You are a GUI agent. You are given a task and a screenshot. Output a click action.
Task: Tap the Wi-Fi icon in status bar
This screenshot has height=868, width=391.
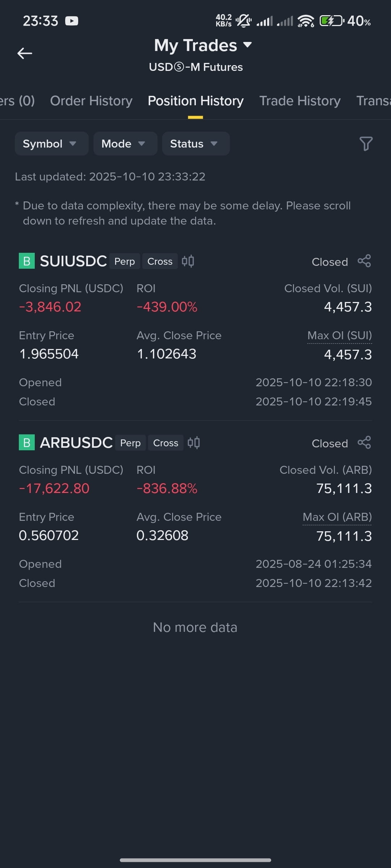point(306,21)
